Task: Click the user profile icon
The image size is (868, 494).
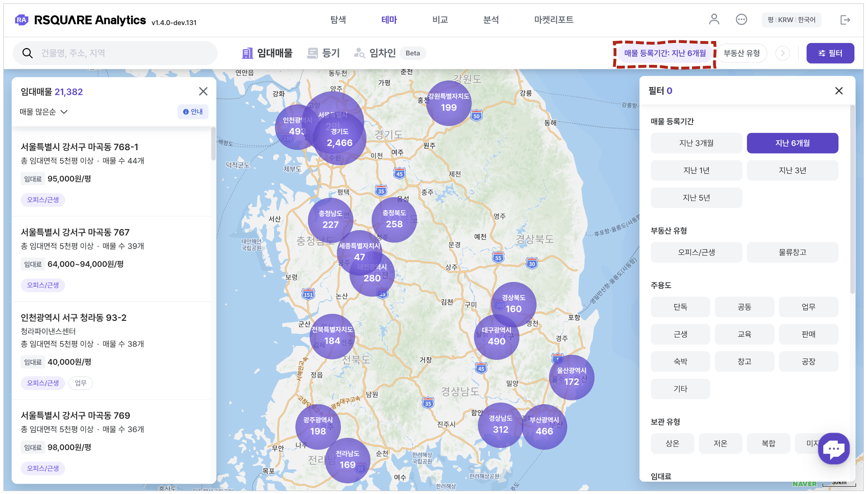Action: pyautogui.click(x=714, y=19)
